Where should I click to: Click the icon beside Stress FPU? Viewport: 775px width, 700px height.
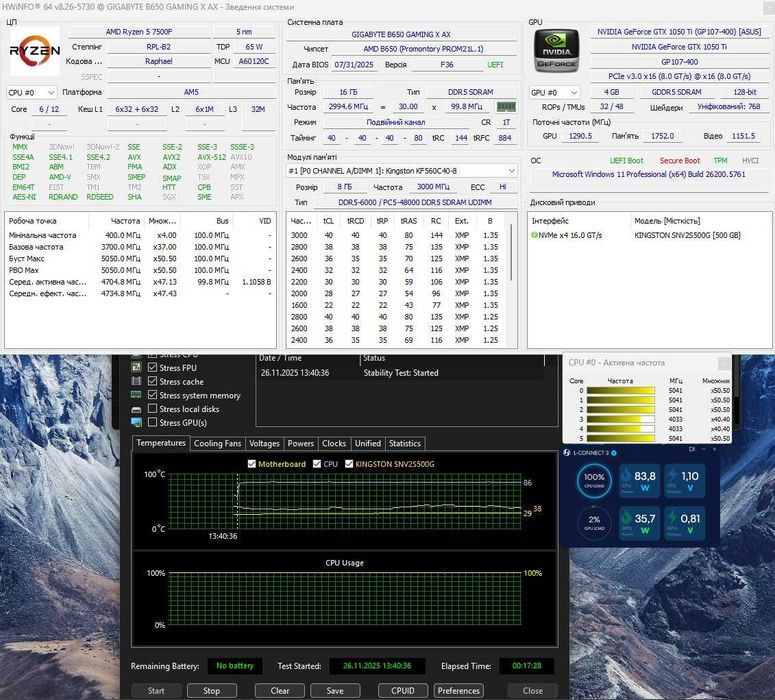(136, 367)
